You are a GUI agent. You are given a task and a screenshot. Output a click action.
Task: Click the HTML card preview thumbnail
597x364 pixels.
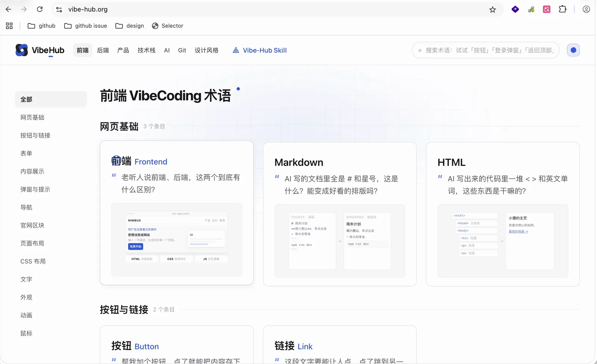(503, 241)
